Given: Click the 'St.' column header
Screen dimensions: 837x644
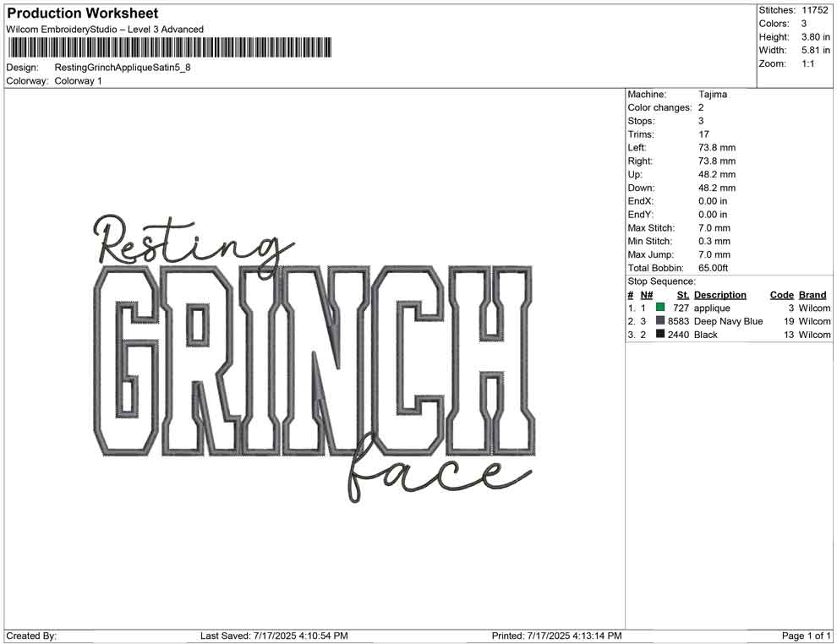Looking at the screenshot, I should point(683,294).
